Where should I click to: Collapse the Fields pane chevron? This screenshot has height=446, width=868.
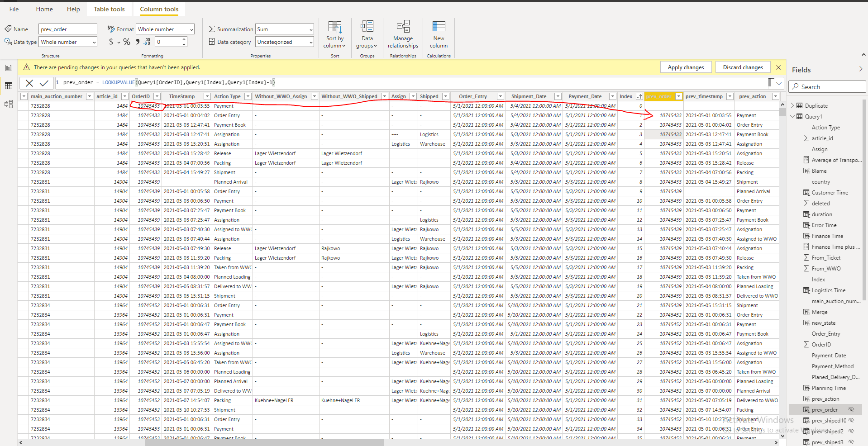(861, 69)
